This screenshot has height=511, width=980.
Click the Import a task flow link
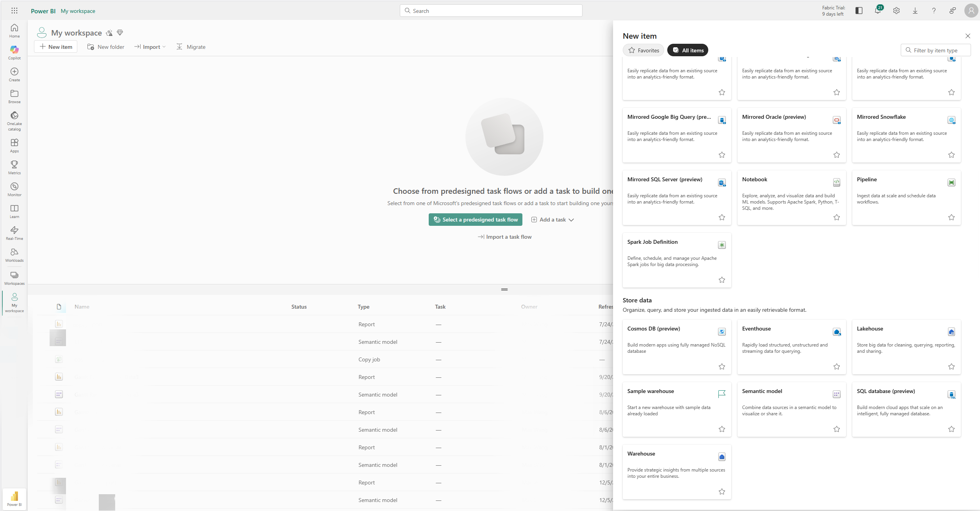point(504,237)
